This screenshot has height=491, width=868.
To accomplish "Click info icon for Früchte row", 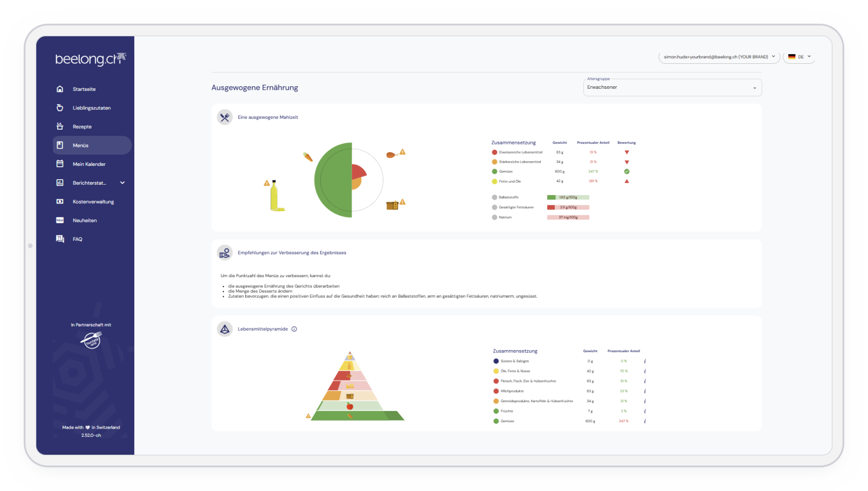I will (x=645, y=411).
